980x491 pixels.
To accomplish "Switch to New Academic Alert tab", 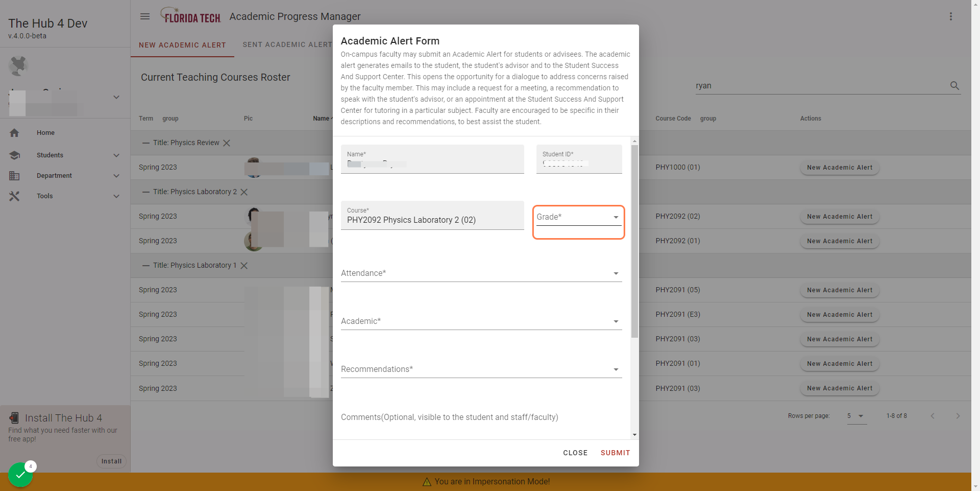I will (182, 45).
